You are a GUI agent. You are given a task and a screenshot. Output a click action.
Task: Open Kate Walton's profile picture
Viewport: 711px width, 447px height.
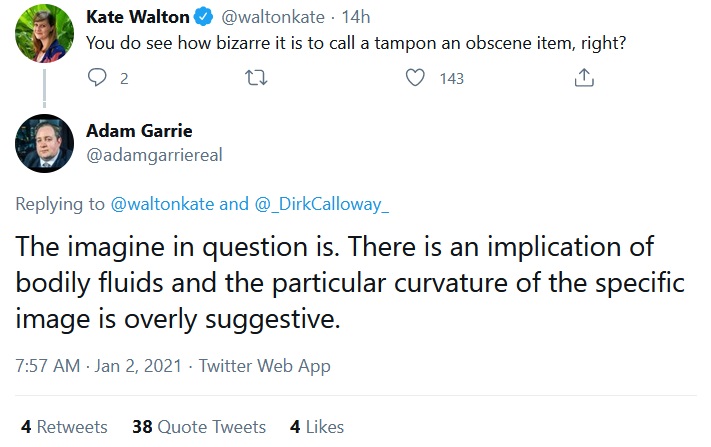coord(43,31)
